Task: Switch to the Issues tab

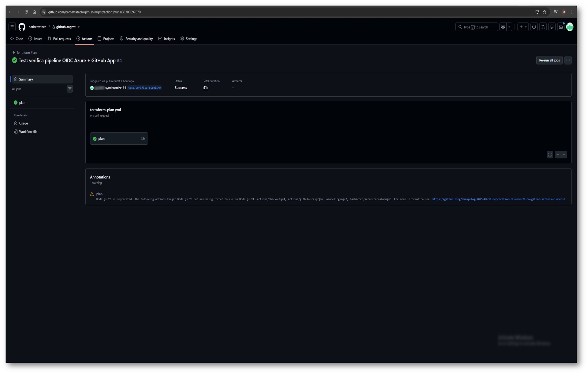Action: 35,39
